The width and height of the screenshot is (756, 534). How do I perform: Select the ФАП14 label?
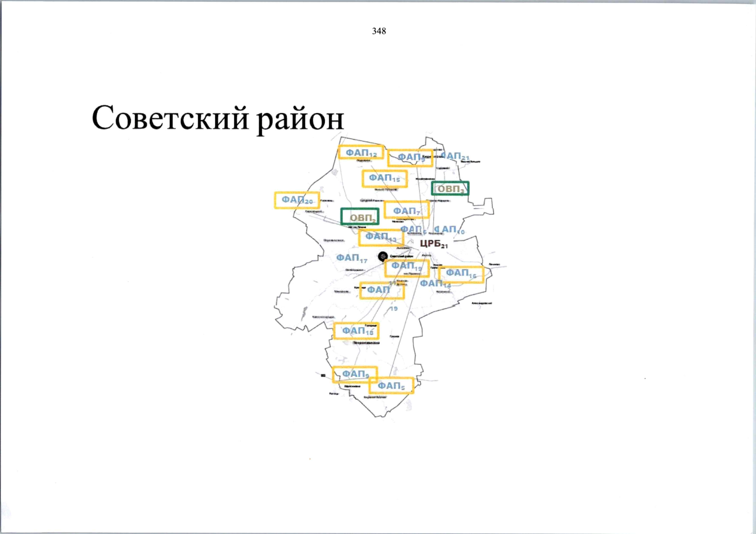click(x=435, y=283)
